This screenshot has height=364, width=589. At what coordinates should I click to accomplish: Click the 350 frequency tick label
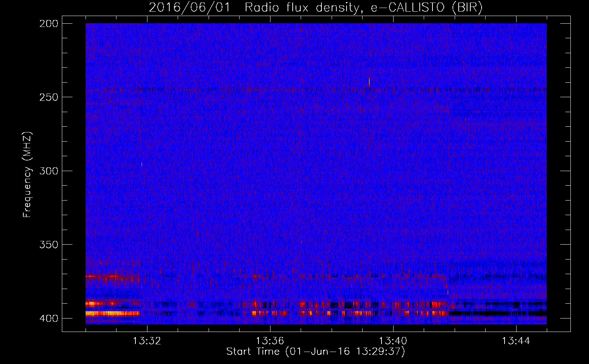(49, 245)
